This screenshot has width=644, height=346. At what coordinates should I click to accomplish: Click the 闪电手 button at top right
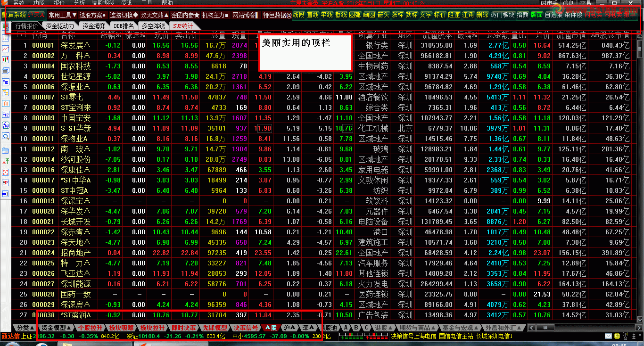pyautogui.click(x=549, y=3)
